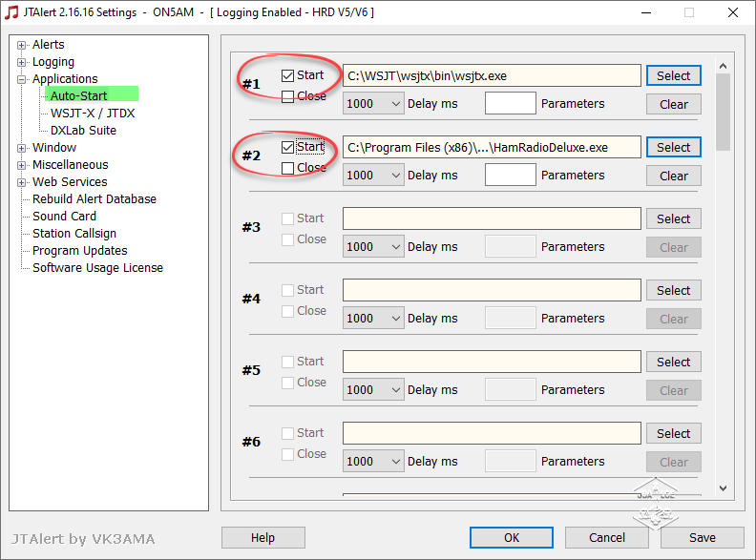Screen dimensions: 756x560
Task: Click the Select button for application #1
Action: (x=674, y=75)
